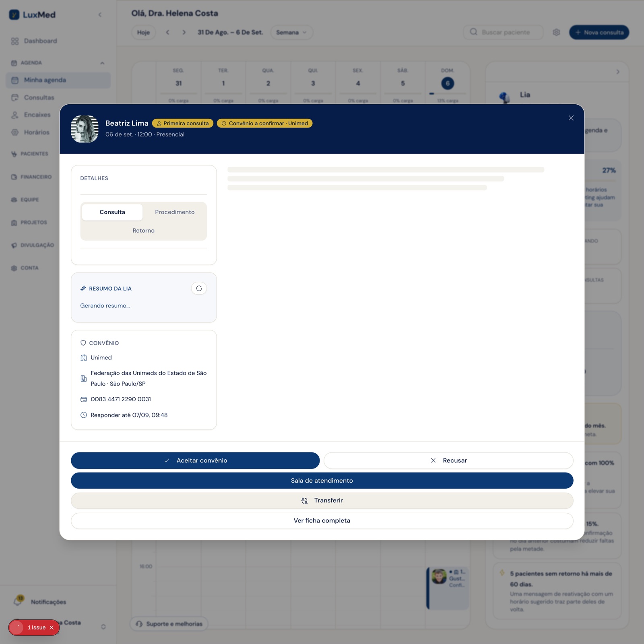Click the Dashboard grid icon
Screen dimensions: 644x644
point(15,41)
